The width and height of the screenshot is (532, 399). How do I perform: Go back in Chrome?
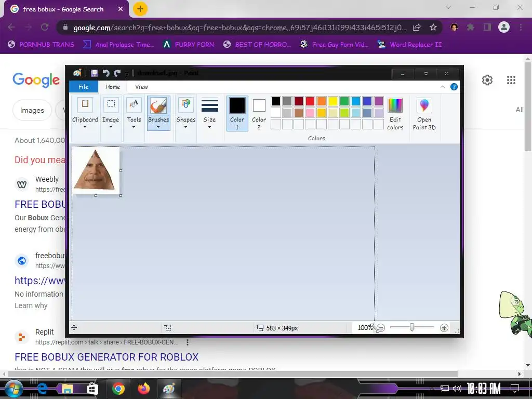11,27
